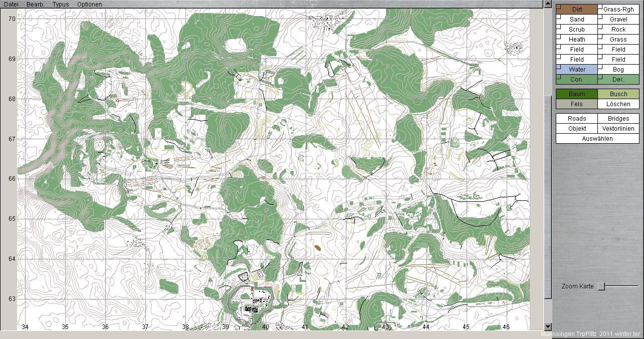Screen dimensions: 644x339
Task: Open the Optionen menu
Action: [x=89, y=4]
